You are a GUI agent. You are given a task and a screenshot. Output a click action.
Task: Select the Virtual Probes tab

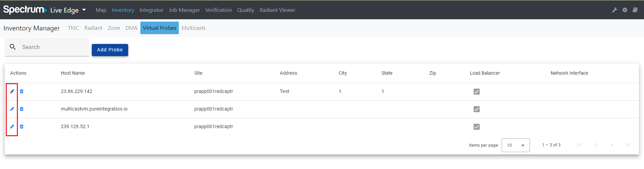pyautogui.click(x=160, y=28)
